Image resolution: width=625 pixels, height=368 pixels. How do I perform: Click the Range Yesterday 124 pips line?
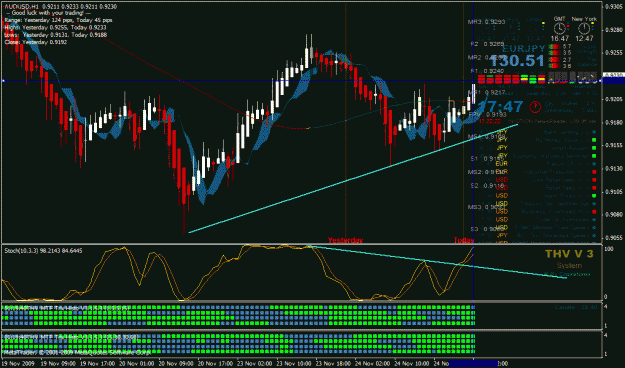(59, 20)
